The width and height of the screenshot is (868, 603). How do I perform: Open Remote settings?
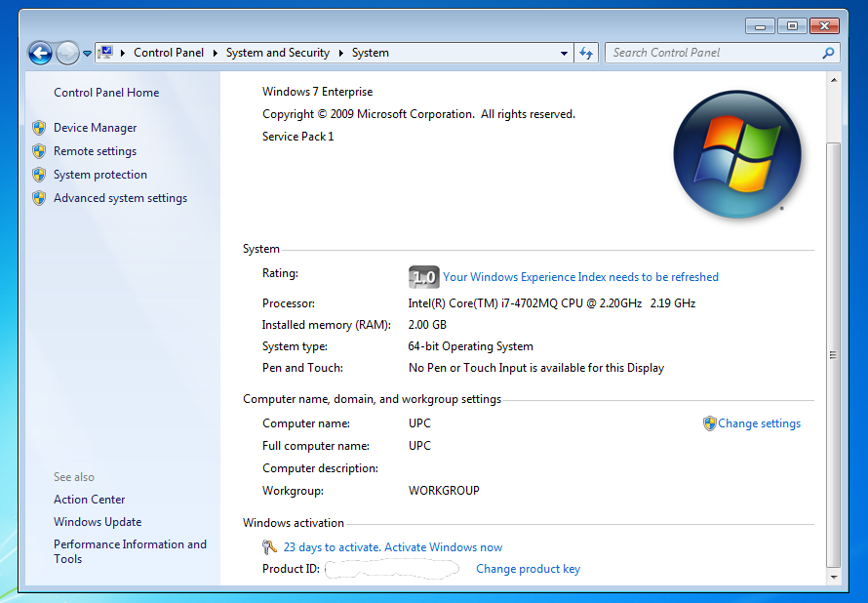point(96,151)
